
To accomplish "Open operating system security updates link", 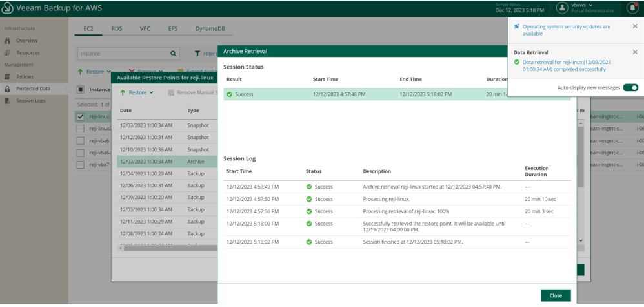I will [x=567, y=30].
